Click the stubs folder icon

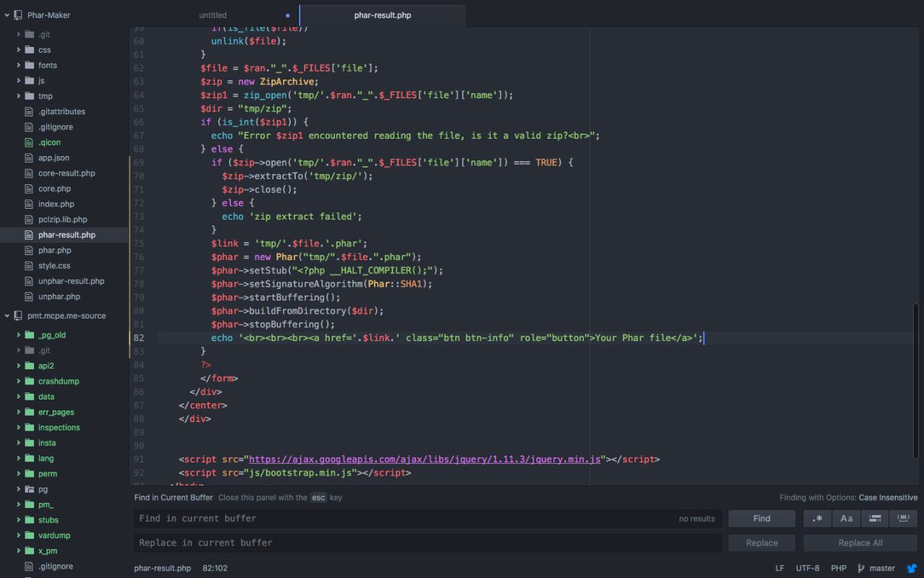coord(30,520)
